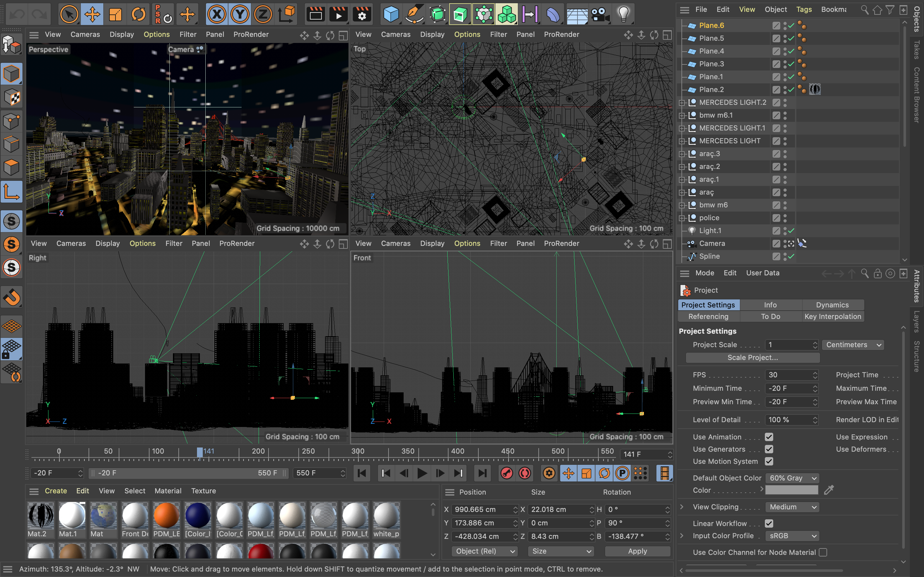Enable X-axis lock button
The image size is (924, 577).
coord(217,14)
